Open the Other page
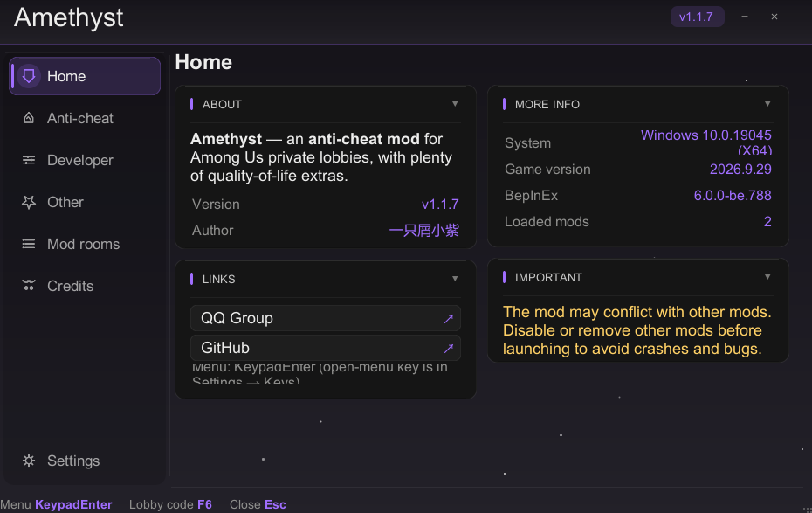 pos(85,202)
